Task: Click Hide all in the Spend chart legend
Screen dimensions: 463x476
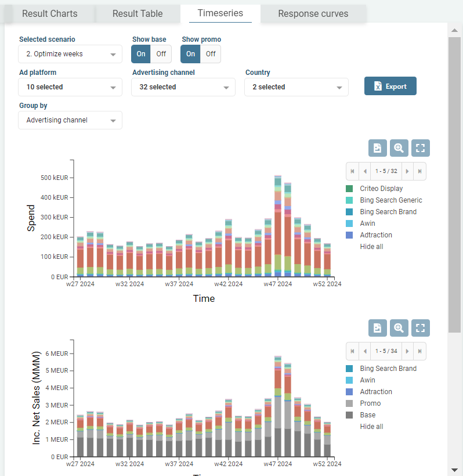Action: click(x=371, y=247)
